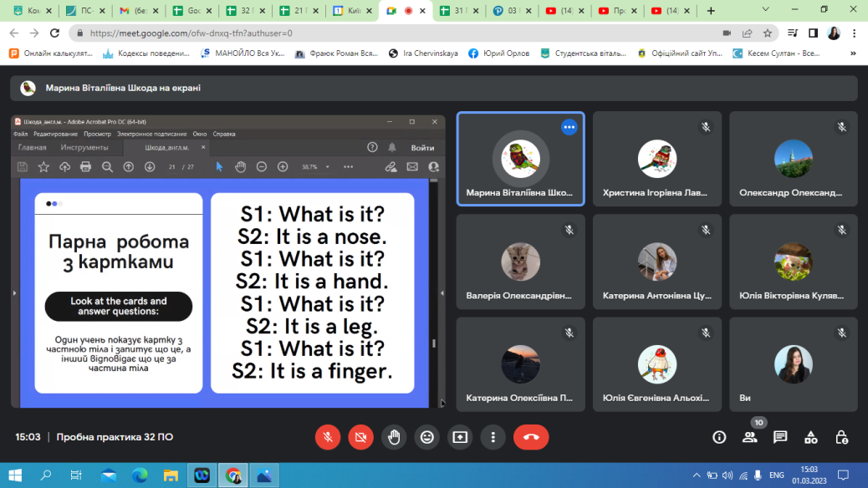This screenshot has width=868, height=488.
Task: Open the meeting details info icon
Action: [x=719, y=437]
